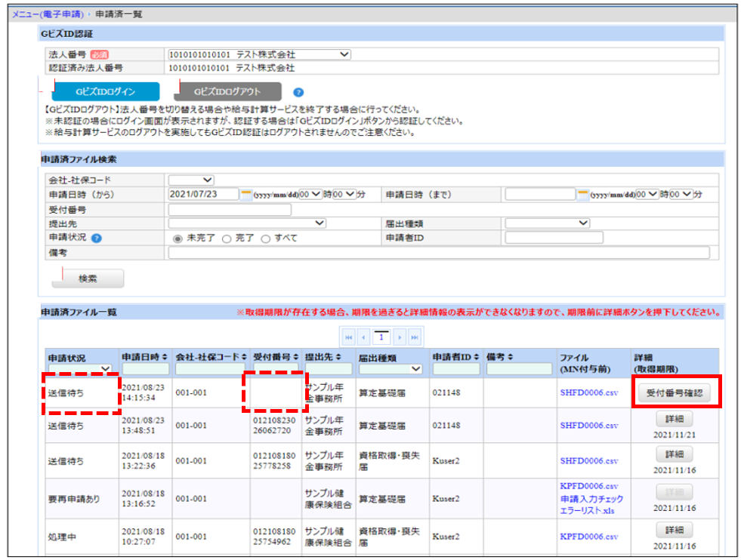Open SHFD0006.csv in 13:48:51 row
741x560 pixels.
(x=589, y=426)
